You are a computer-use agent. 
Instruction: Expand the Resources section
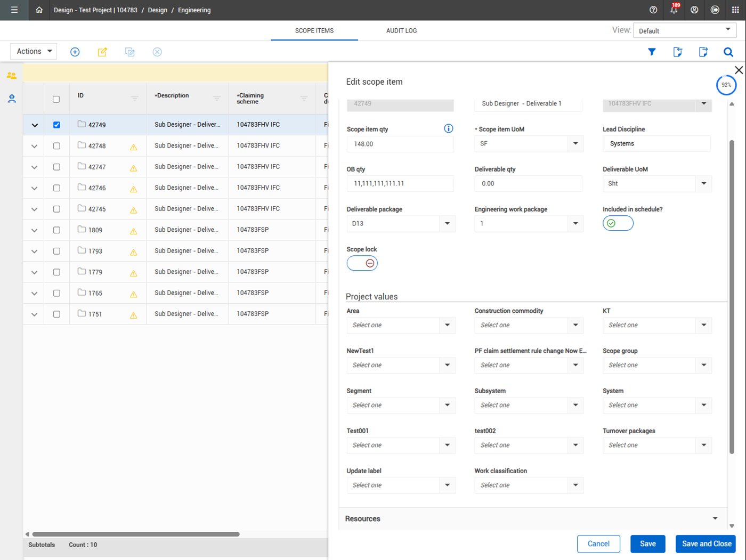pyautogui.click(x=715, y=518)
